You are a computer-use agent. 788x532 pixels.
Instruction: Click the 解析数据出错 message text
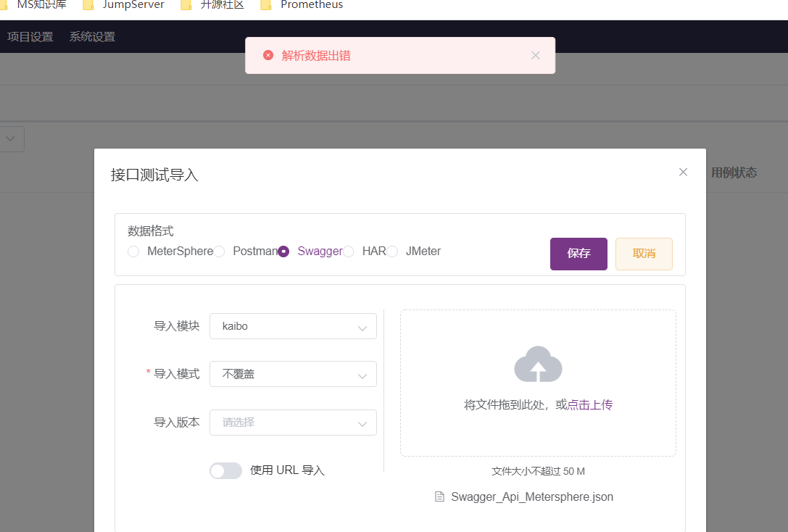point(316,55)
